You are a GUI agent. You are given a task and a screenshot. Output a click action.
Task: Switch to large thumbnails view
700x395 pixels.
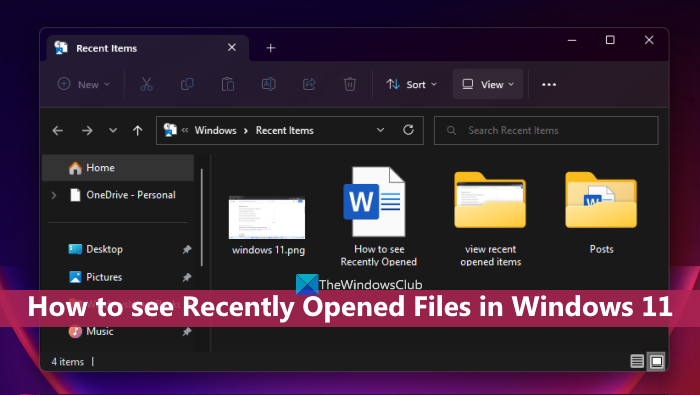coord(657,361)
